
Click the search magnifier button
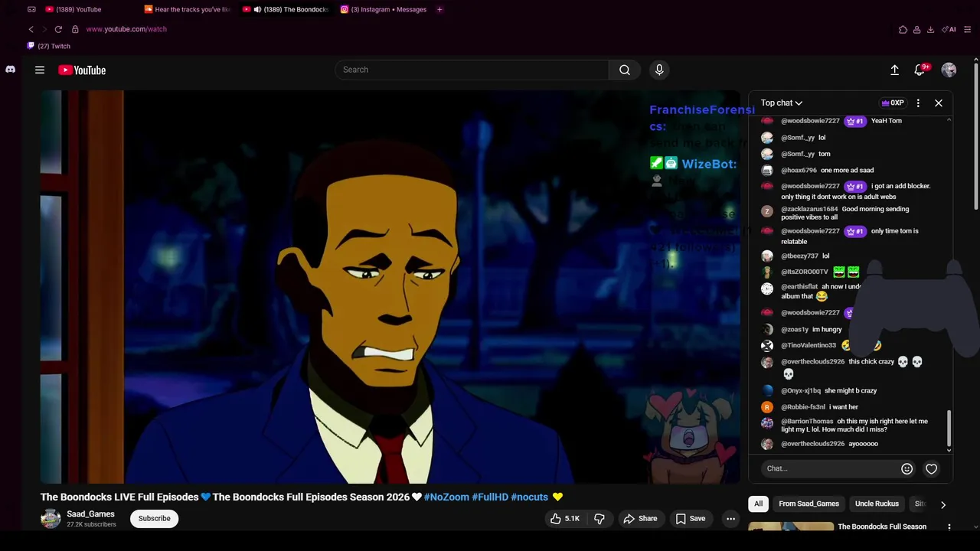point(625,70)
